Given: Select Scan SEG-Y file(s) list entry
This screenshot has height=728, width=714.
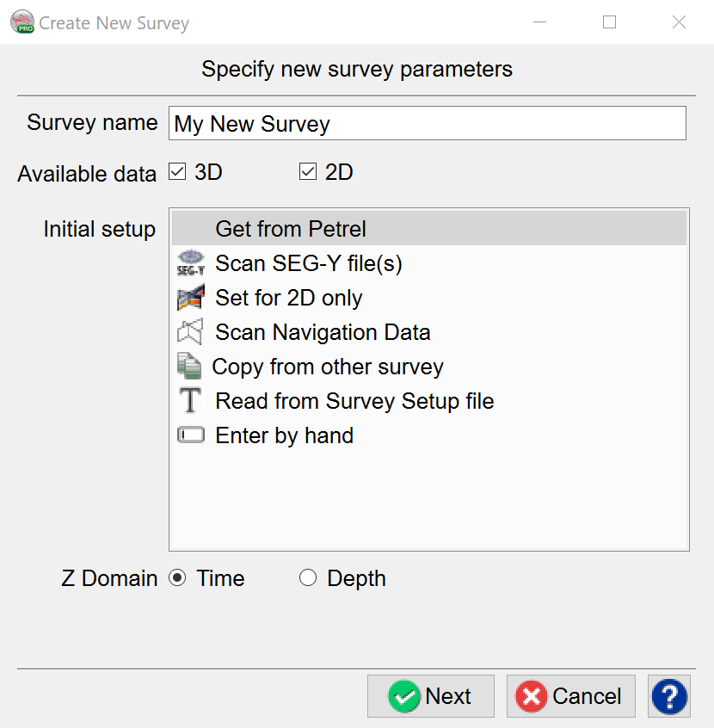Looking at the screenshot, I should (309, 263).
